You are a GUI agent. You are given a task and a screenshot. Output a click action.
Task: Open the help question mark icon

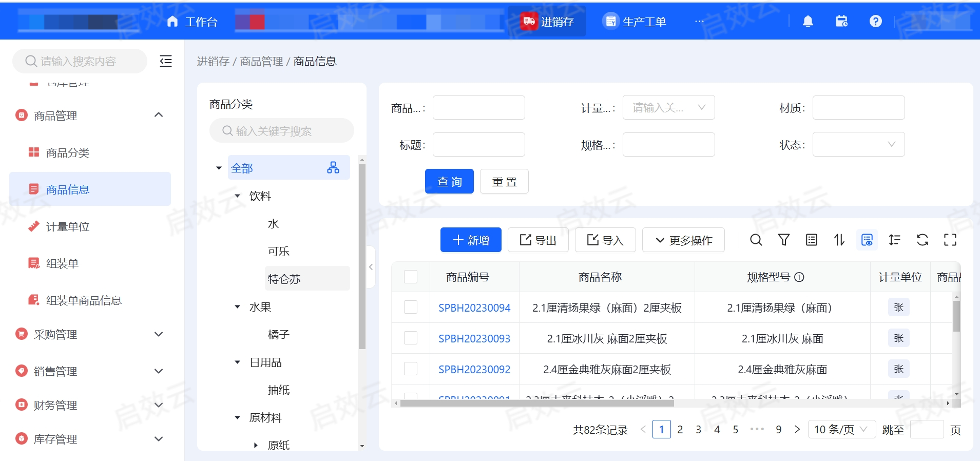click(876, 21)
